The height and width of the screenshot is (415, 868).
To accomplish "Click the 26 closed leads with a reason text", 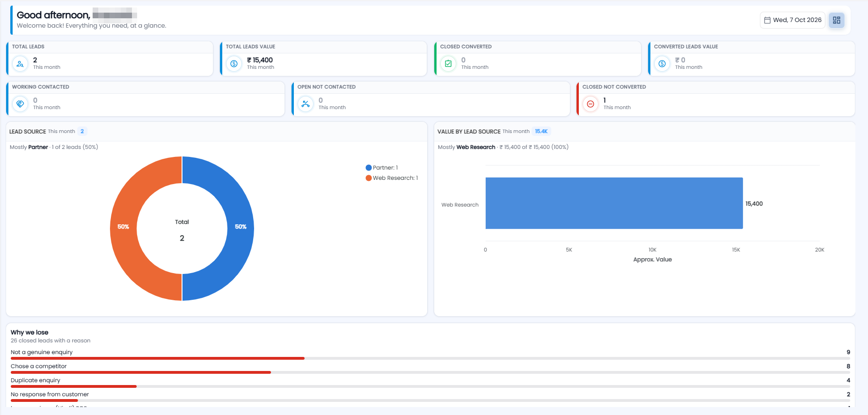I will (x=51, y=341).
